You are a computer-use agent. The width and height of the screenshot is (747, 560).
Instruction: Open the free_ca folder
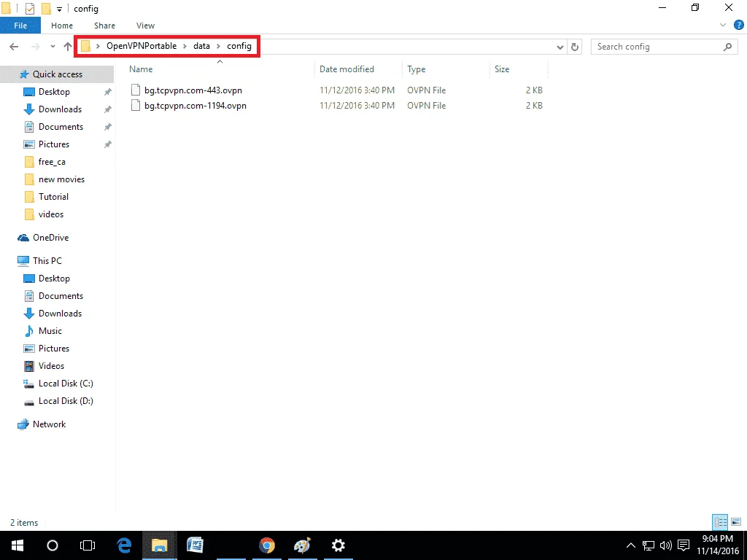[52, 162]
